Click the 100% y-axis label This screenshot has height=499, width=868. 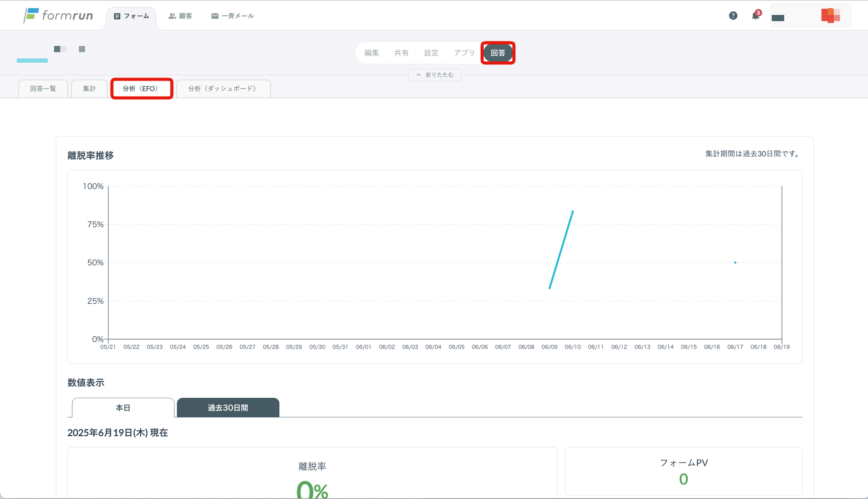pos(93,186)
